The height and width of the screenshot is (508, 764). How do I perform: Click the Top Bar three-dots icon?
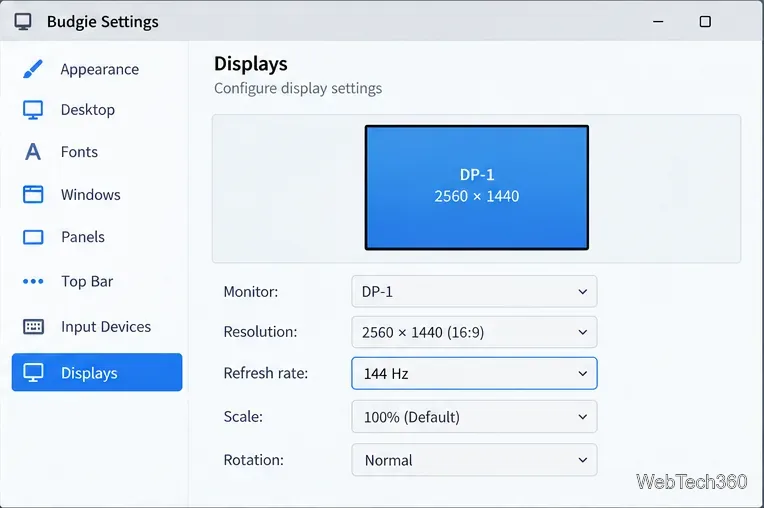click(x=33, y=281)
